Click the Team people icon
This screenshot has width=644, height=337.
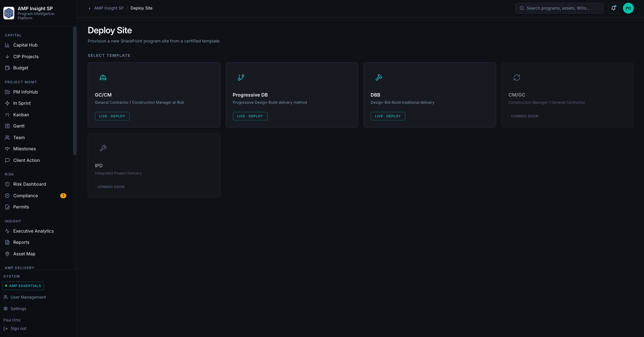[7, 137]
